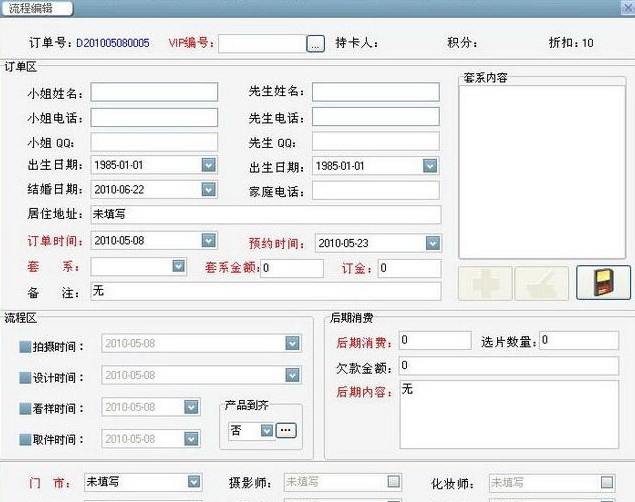Expand 产品到齐 否 dropdown

[266, 430]
